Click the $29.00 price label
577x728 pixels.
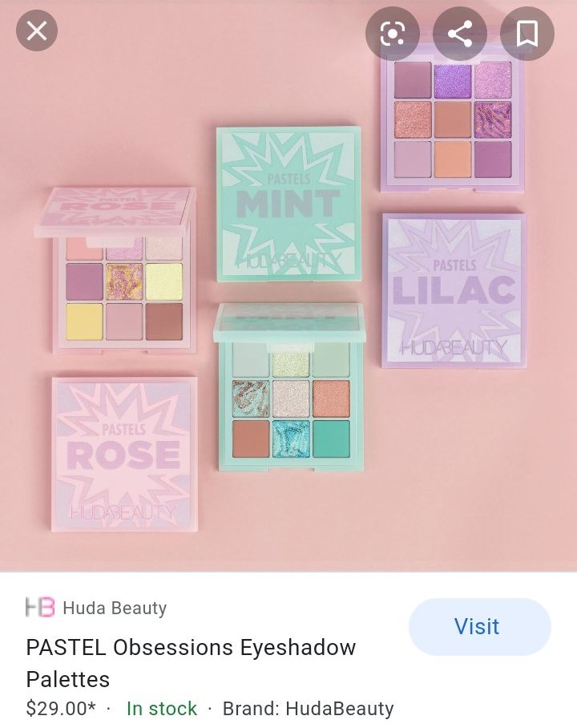point(61,709)
